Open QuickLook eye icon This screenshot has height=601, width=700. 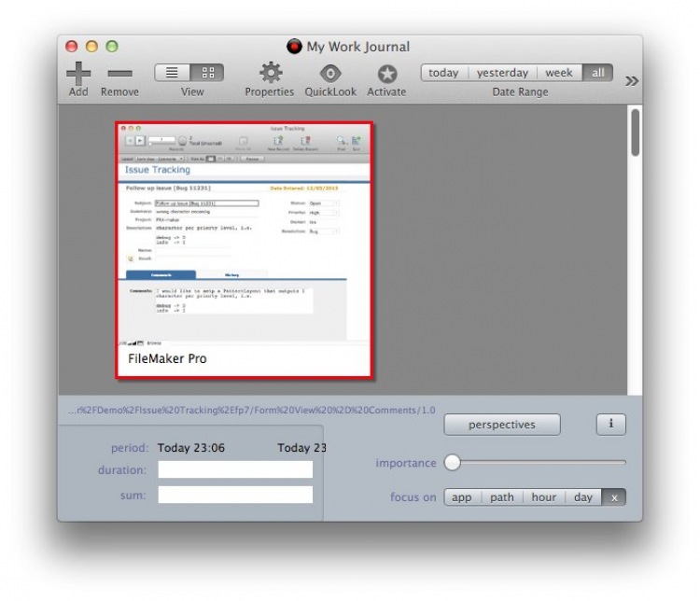tap(330, 73)
